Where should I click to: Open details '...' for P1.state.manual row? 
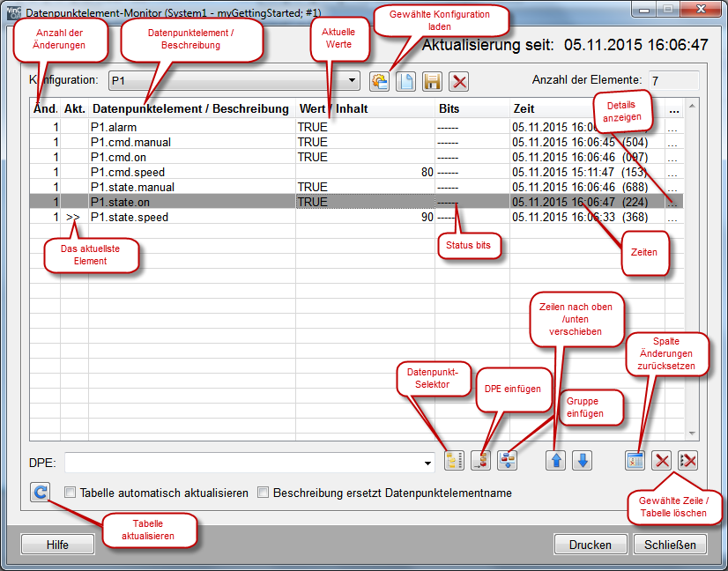pos(672,187)
